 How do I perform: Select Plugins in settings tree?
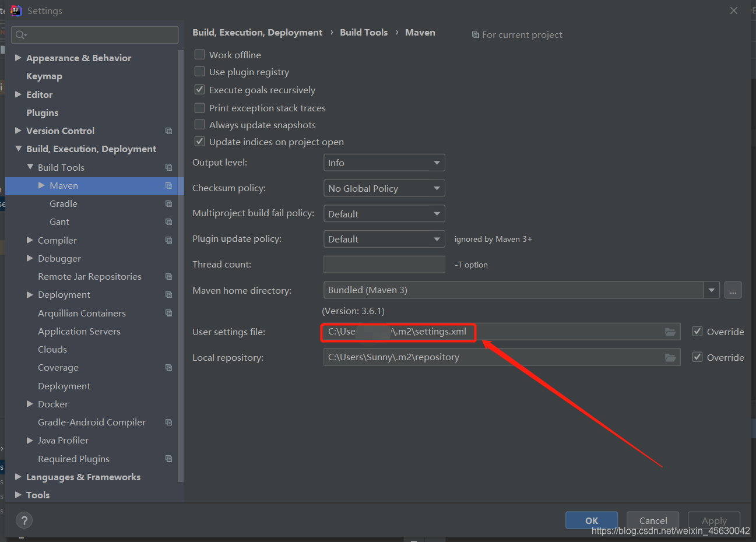click(42, 113)
